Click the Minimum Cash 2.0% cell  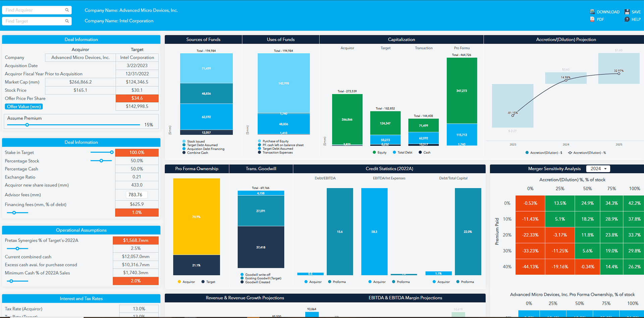click(136, 281)
